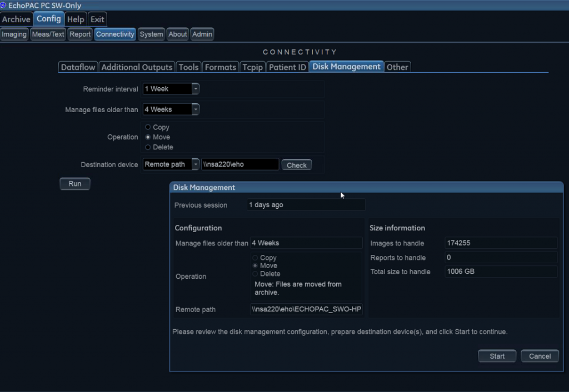The image size is (569, 392).
Task: Expand the Destination device dropdown arrow
Action: pos(196,164)
